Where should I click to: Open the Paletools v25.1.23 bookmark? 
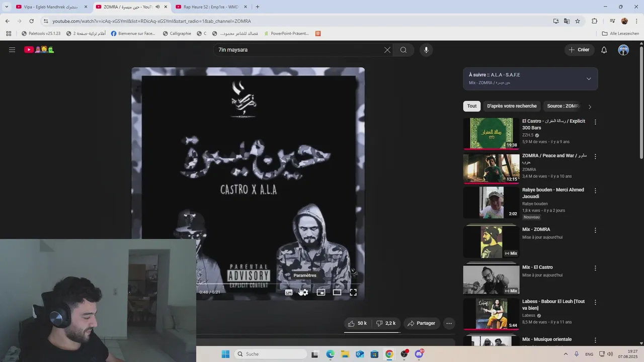click(41, 34)
